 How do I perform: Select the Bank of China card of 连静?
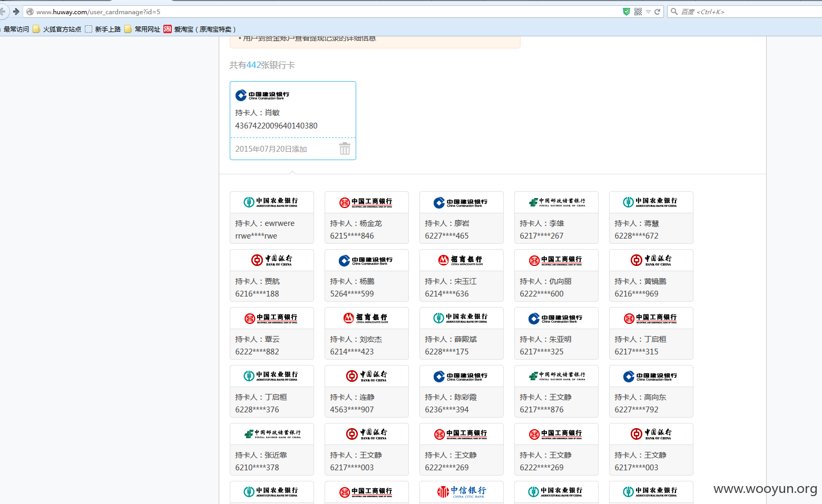click(367, 391)
